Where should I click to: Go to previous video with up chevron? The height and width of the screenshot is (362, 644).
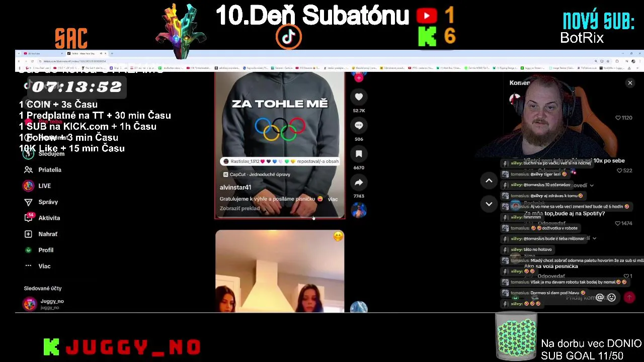pyautogui.click(x=489, y=180)
